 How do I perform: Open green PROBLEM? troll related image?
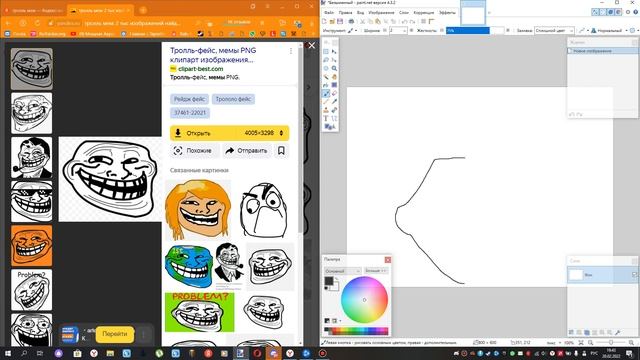200,312
